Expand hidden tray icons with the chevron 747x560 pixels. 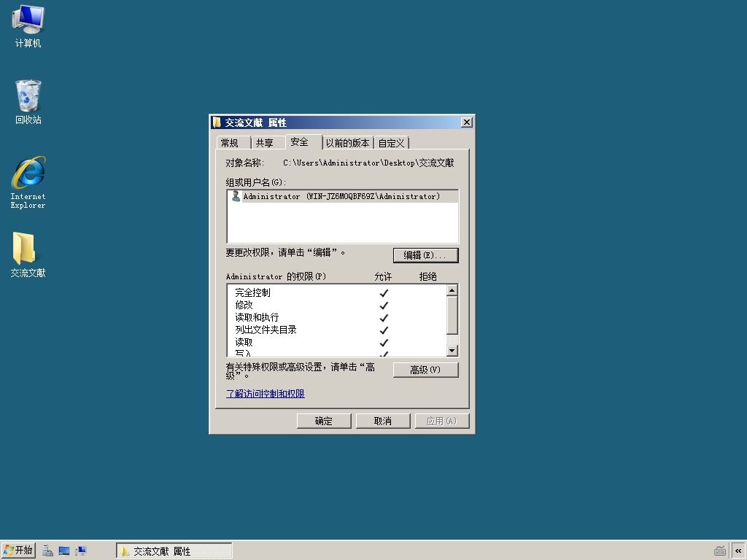738,551
